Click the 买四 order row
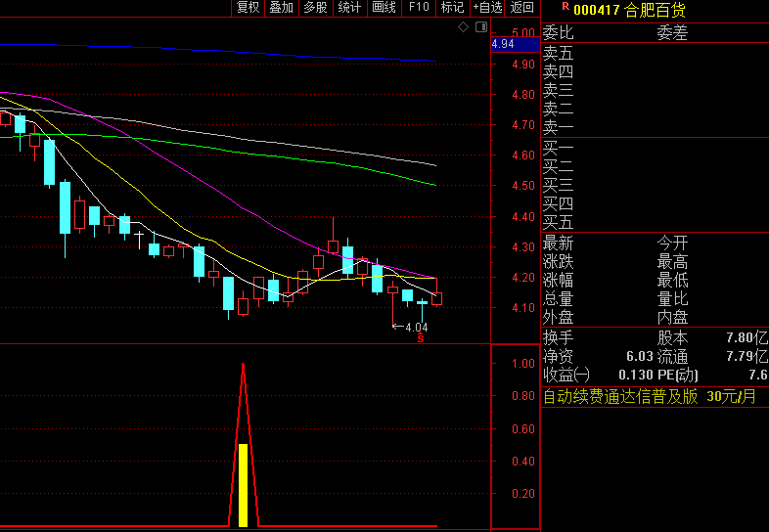The width and height of the screenshot is (769, 532). pyautogui.click(x=655, y=203)
